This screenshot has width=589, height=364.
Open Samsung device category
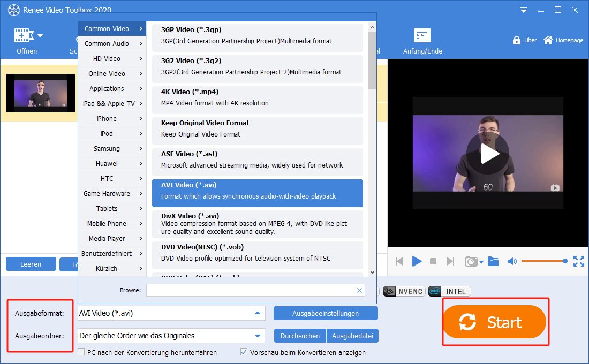point(112,149)
